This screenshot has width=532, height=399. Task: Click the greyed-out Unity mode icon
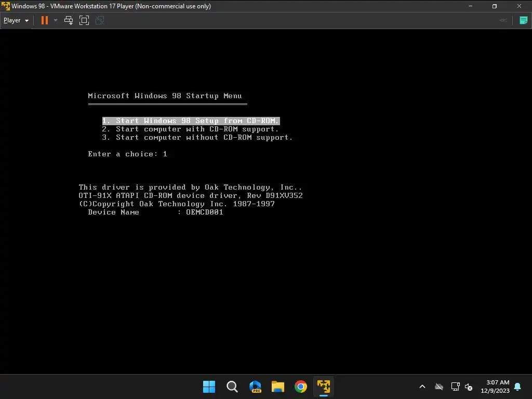[x=100, y=20]
